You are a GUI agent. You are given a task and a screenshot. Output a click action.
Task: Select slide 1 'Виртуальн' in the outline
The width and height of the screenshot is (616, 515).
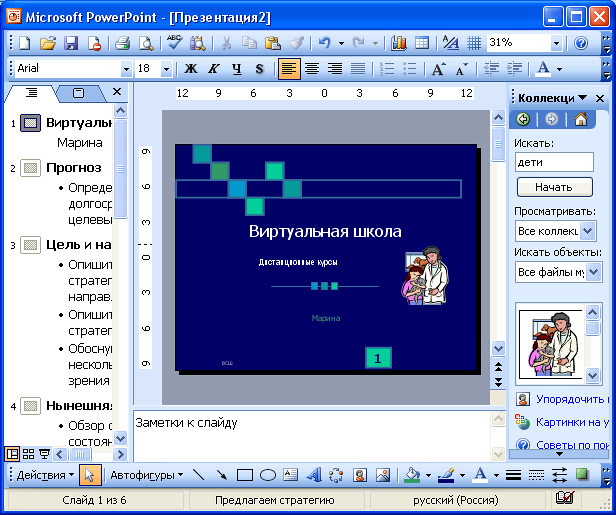tap(79, 123)
